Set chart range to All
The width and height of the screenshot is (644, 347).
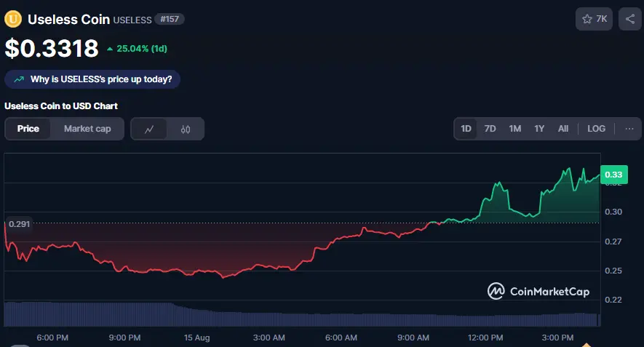click(563, 129)
